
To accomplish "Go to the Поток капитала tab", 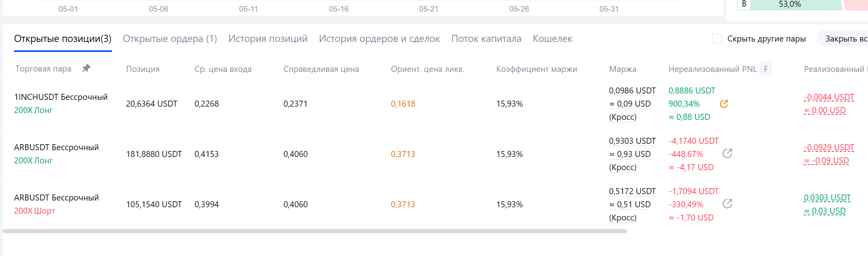I will 486,39.
